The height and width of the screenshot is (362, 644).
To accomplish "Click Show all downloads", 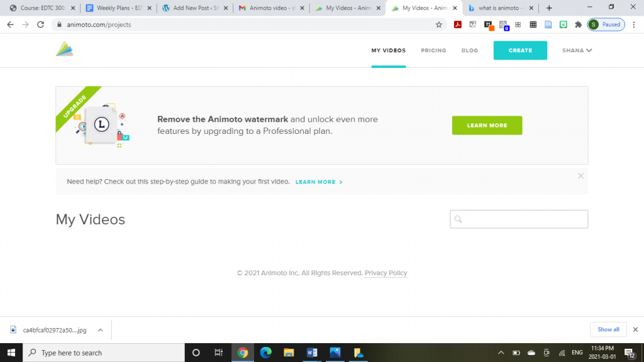I will [608, 329].
